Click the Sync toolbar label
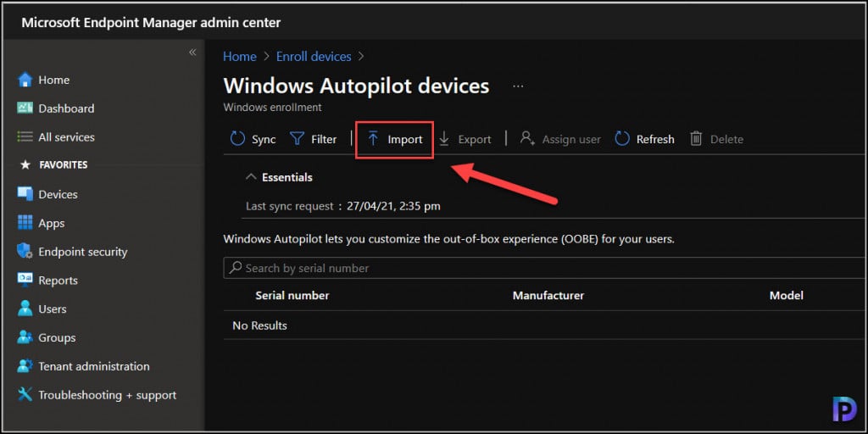 click(x=264, y=140)
